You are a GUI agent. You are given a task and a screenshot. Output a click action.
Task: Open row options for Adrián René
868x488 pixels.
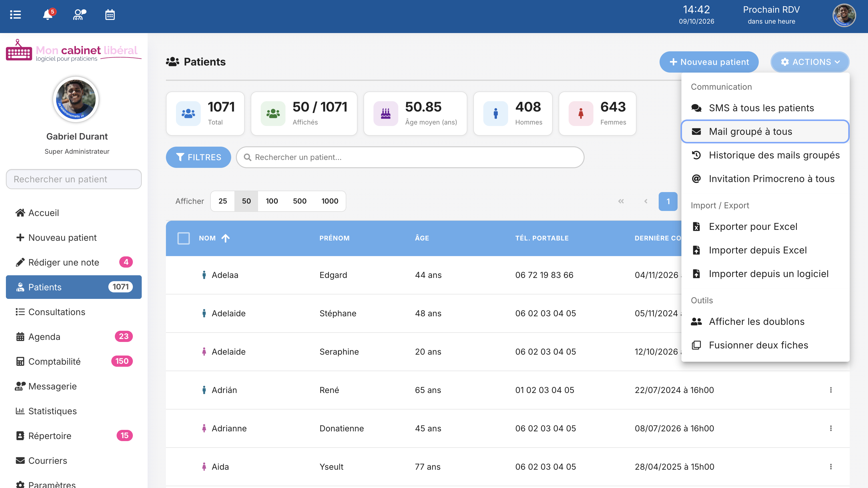pyautogui.click(x=831, y=390)
